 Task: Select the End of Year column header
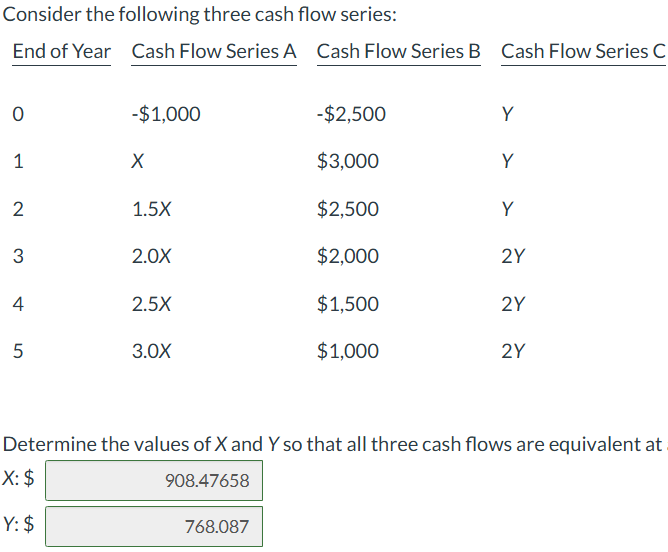[61, 52]
